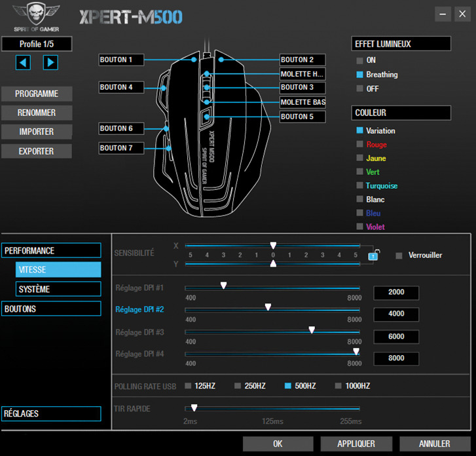Click the DPI #1 value field 2000
476x456 pixels.
point(396,293)
